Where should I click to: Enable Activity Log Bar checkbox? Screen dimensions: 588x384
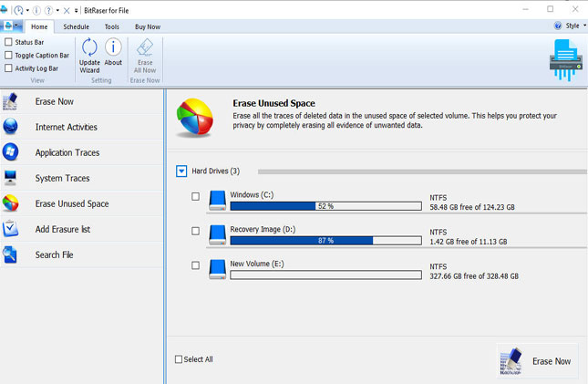click(x=8, y=68)
